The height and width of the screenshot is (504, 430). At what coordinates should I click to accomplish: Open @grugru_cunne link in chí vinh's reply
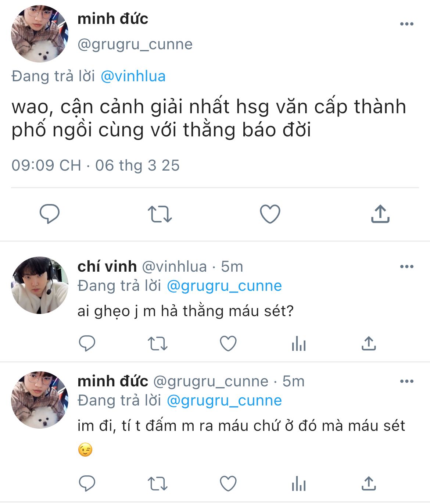[224, 286]
